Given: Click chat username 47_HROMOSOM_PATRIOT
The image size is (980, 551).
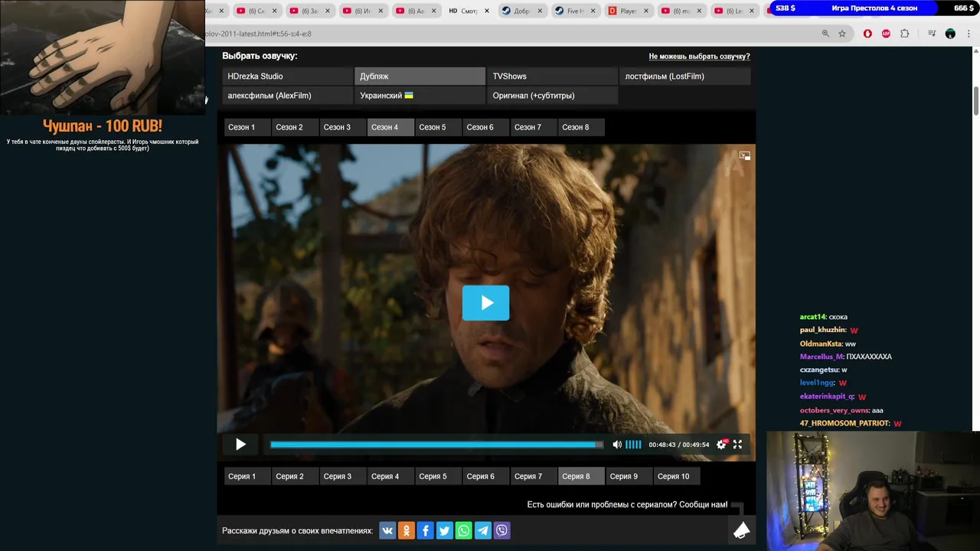Looking at the screenshot, I should (844, 423).
